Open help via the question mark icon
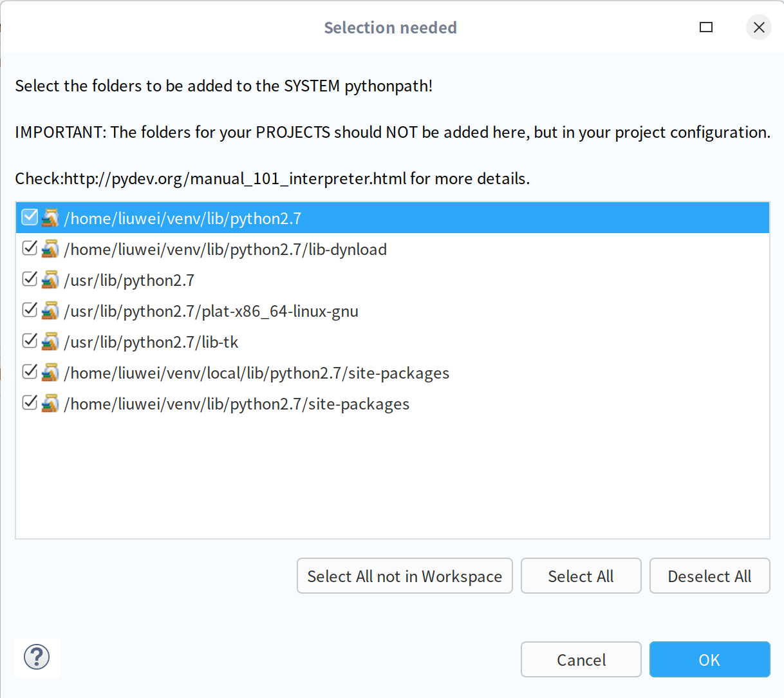This screenshot has width=784, height=698. click(x=37, y=657)
